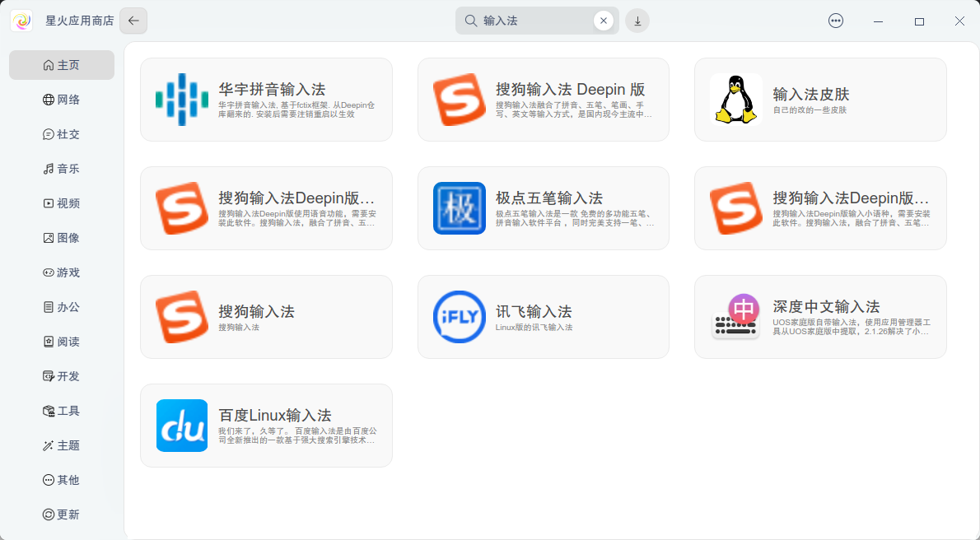Select the 开发 category
Screen dimensions: 980x540
point(62,375)
